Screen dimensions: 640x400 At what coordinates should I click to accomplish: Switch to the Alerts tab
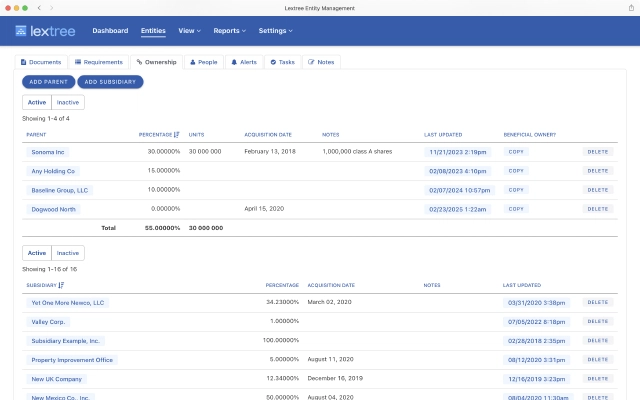coord(244,62)
